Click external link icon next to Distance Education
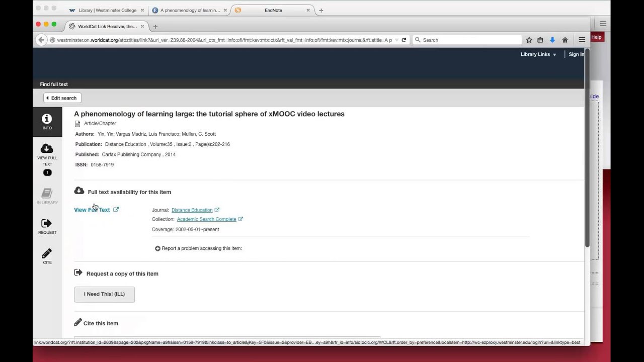The image size is (644, 362). tap(217, 210)
